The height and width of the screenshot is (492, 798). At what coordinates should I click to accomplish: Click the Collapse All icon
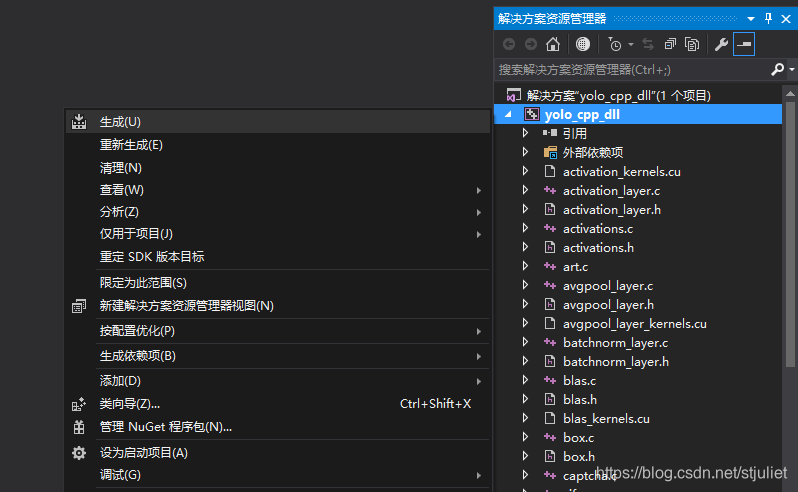click(x=670, y=44)
